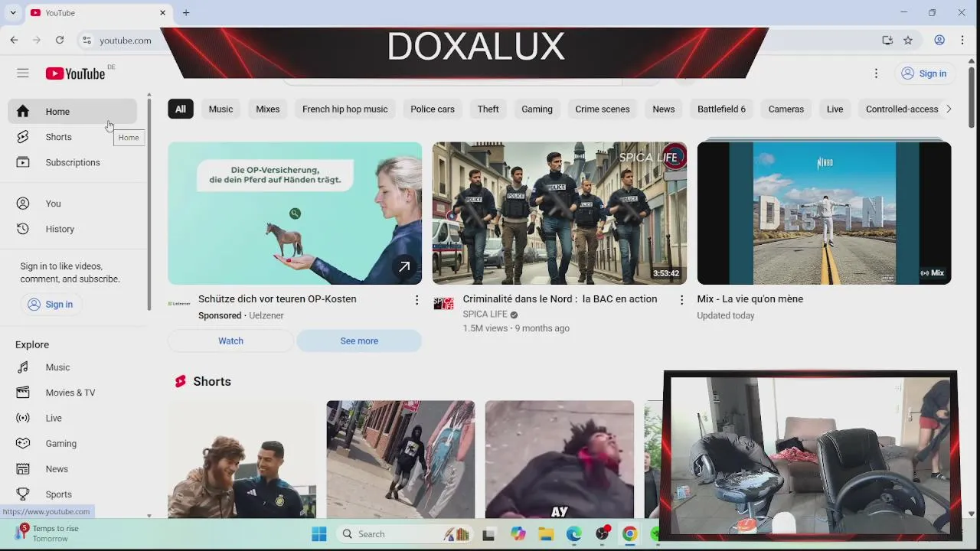Click See more on sponsored ad
Screen dimensions: 980x551
tap(359, 341)
